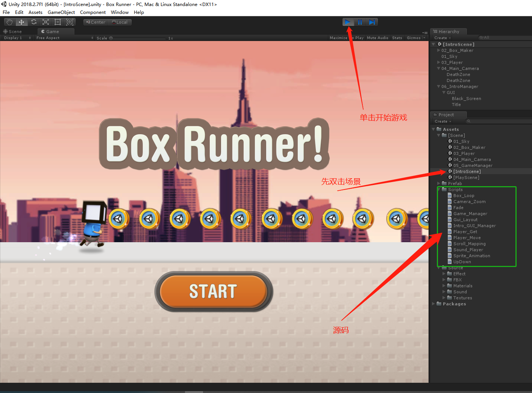This screenshot has width=532, height=393.
Task: Open the Gizmos dropdown arrow
Action: 424,38
